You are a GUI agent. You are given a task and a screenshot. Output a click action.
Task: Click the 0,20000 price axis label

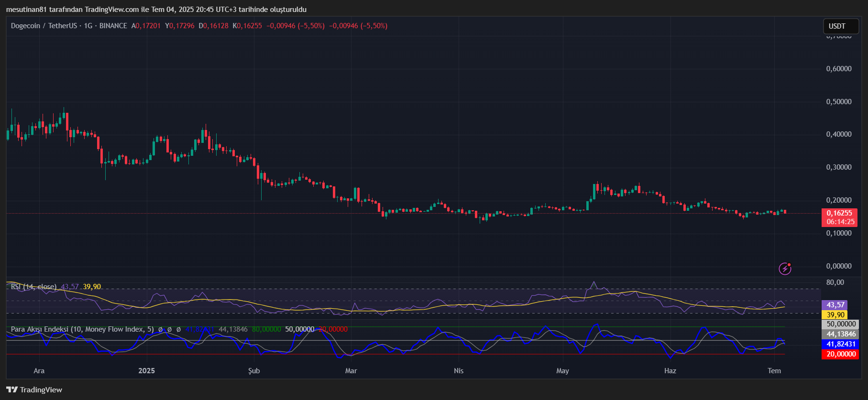839,200
